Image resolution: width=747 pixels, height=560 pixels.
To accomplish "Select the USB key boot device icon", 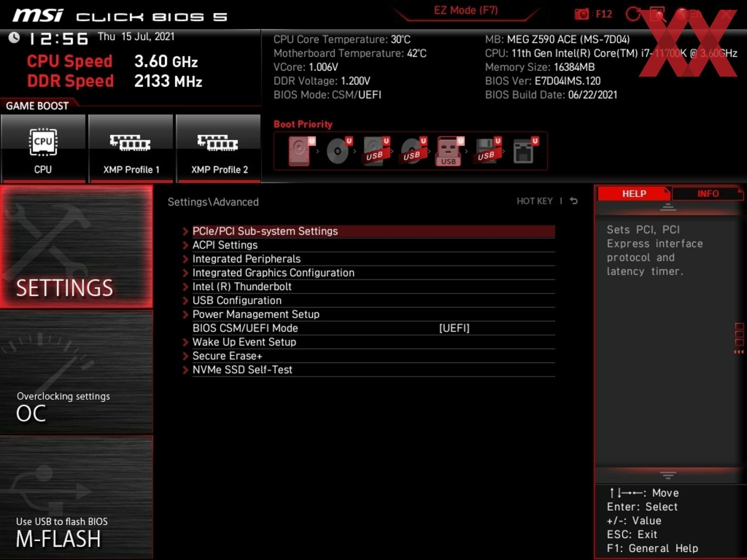I will (x=449, y=151).
